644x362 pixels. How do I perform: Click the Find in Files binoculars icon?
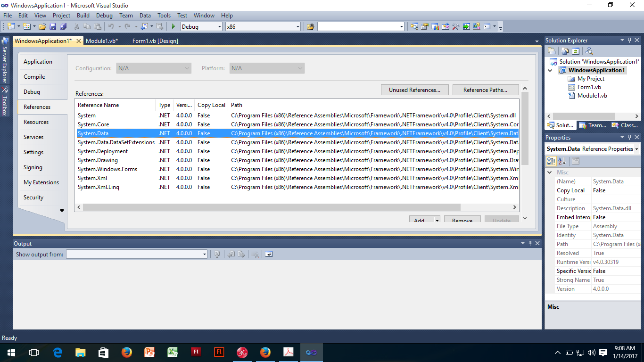point(310,26)
